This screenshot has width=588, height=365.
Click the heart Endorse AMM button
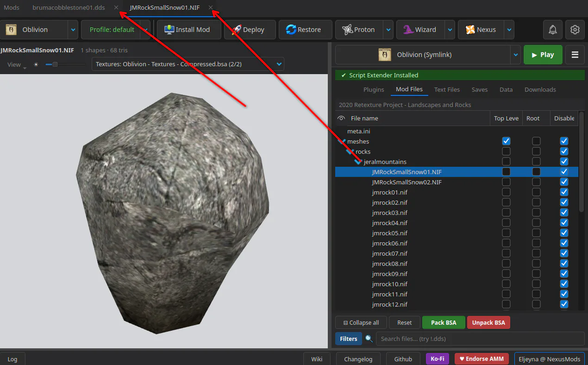coord(482,359)
